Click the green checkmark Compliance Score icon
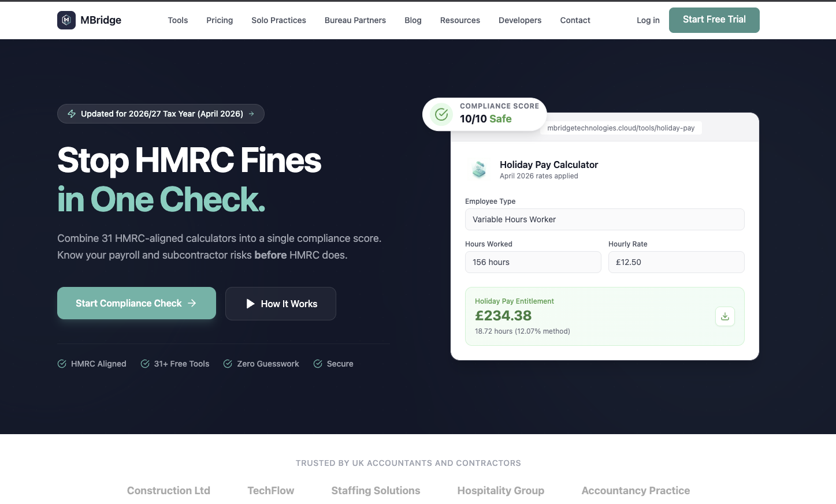Image resolution: width=836 pixels, height=504 pixels. click(441, 114)
